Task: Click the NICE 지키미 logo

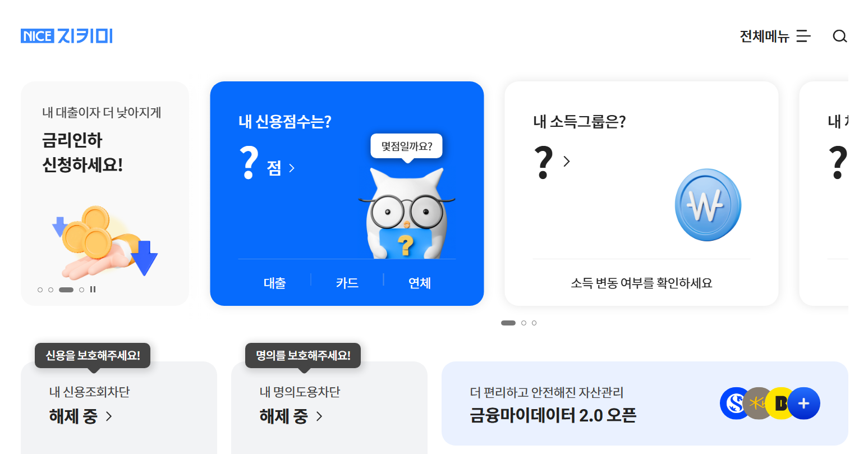Action: [66, 36]
